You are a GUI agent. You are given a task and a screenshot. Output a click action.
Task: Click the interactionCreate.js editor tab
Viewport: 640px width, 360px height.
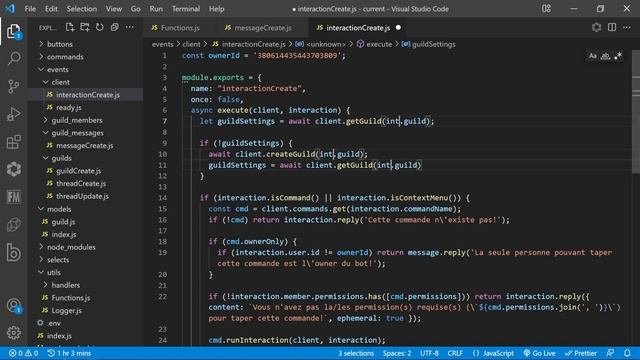pyautogui.click(x=358, y=28)
